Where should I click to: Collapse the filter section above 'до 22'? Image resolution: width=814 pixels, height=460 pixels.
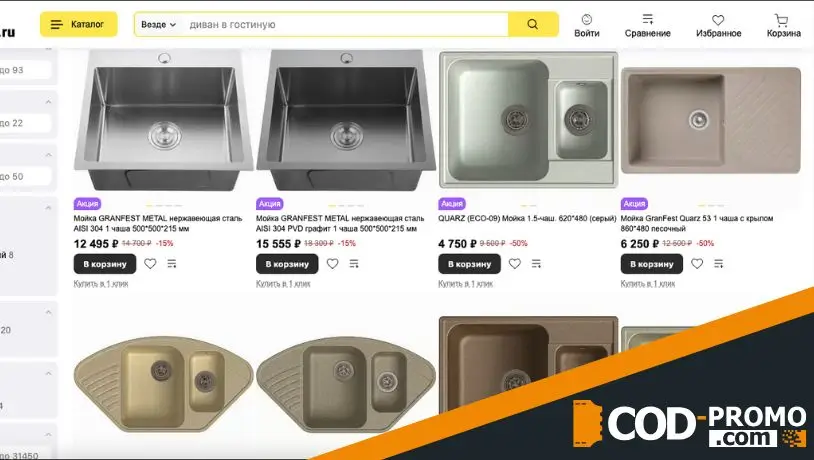pos(48,102)
